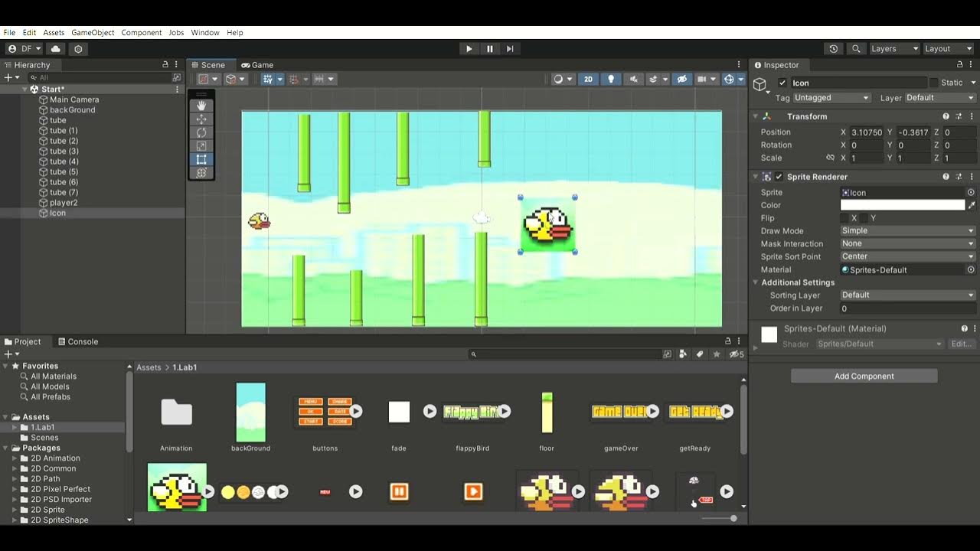This screenshot has height=551, width=980.
Task: Toggle constrained scale proportions link
Action: (830, 158)
